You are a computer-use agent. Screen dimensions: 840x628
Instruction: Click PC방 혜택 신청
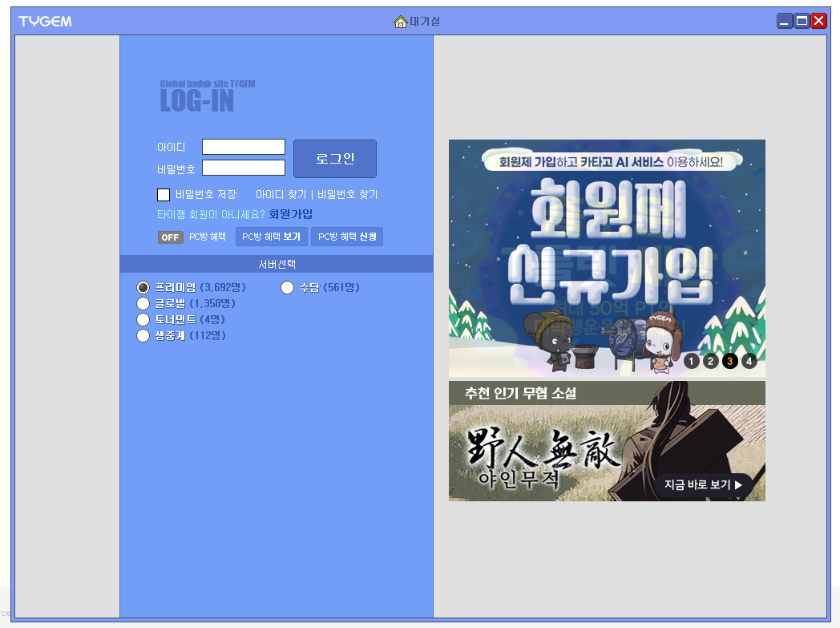346,236
